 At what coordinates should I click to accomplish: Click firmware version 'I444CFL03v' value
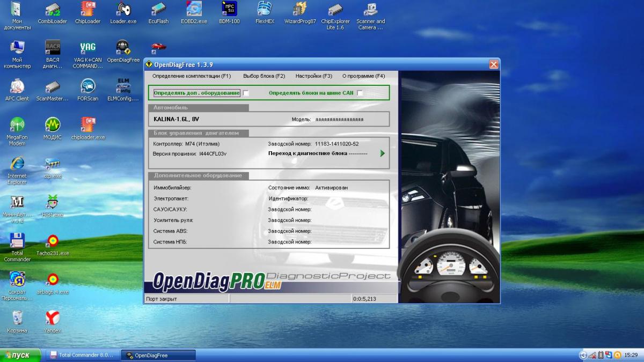pos(213,154)
